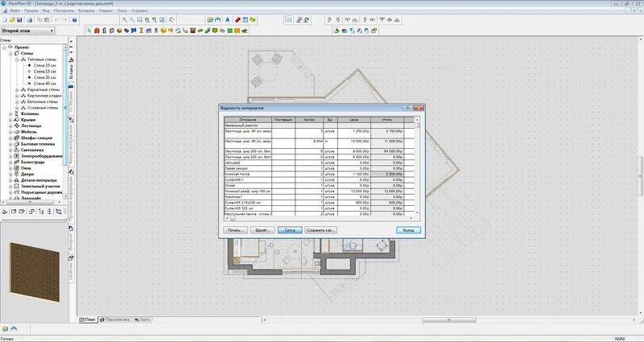This screenshot has height=342, width=644.
Task: Collapse the Проект tree root
Action: point(5,47)
